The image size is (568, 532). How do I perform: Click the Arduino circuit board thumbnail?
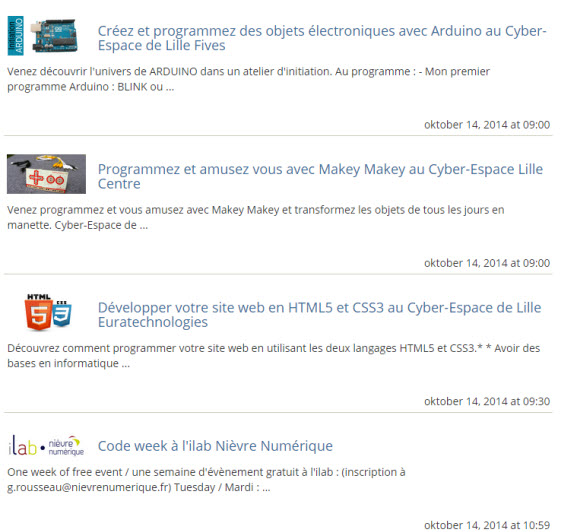point(54,35)
